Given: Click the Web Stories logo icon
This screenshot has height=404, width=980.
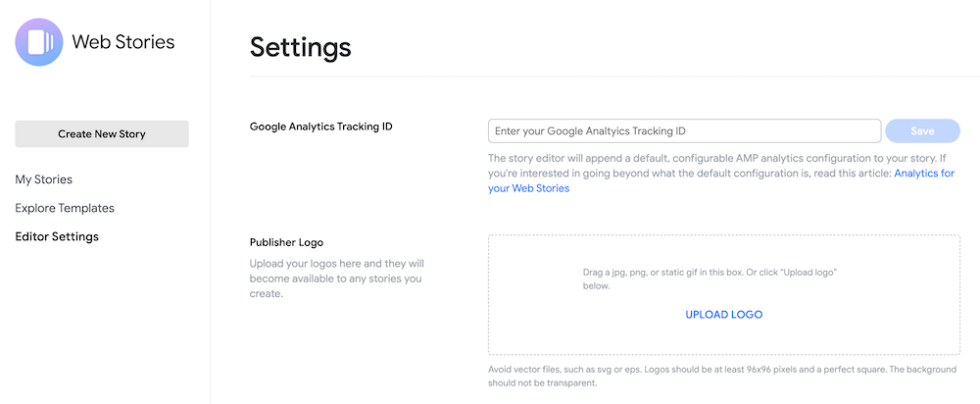Looking at the screenshot, I should [x=39, y=42].
